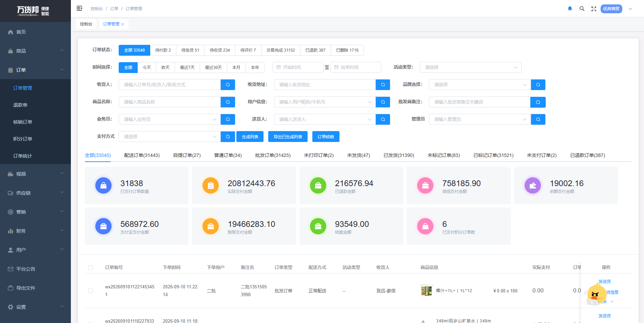
Task: Open 退款单 in the sidebar
Action: [x=35, y=105]
